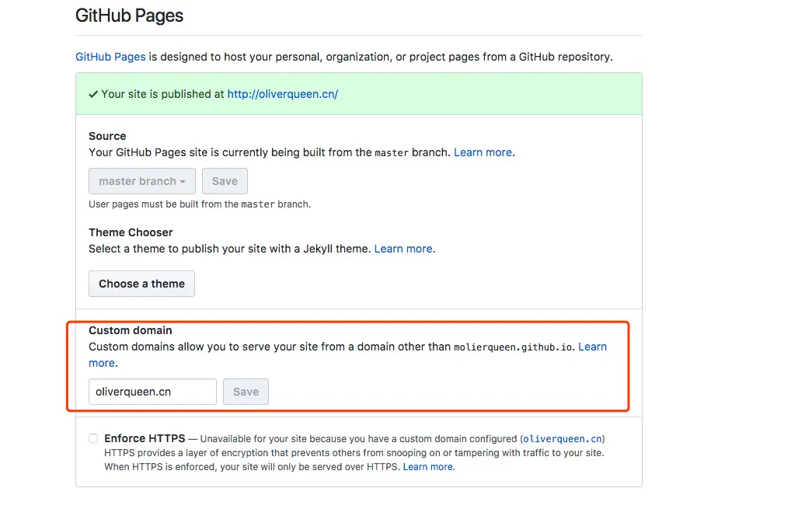Open Learn more link for custom domains
Screen dimensions: 812x509
pos(592,347)
